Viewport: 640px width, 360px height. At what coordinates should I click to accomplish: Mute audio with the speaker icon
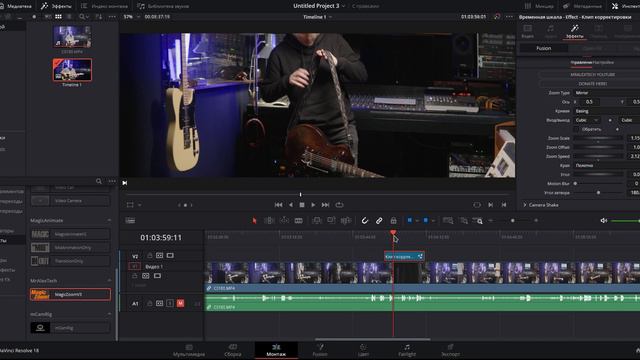(604, 220)
